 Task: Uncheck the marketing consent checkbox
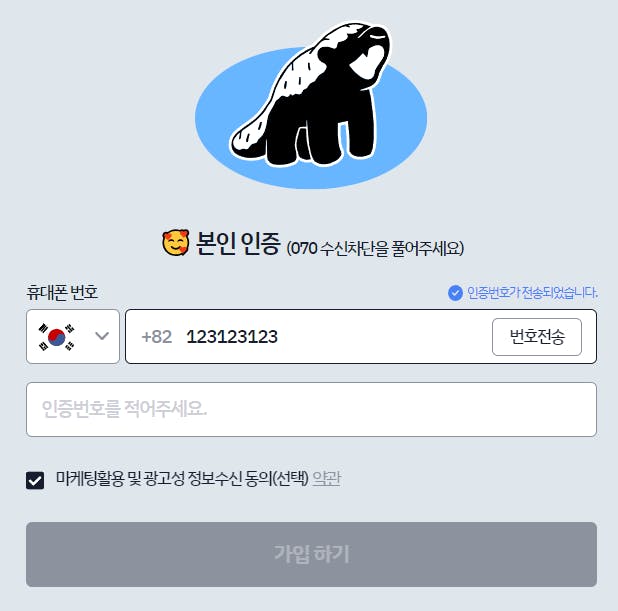pyautogui.click(x=35, y=480)
